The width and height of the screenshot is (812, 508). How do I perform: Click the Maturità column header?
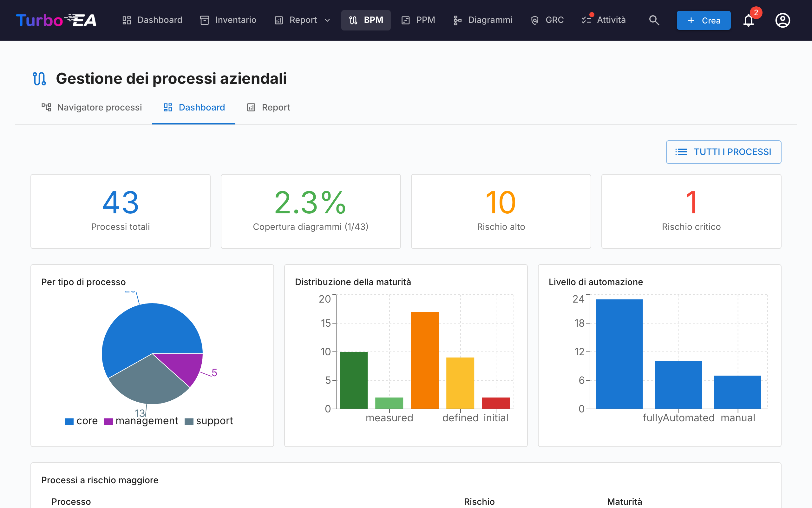point(625,502)
